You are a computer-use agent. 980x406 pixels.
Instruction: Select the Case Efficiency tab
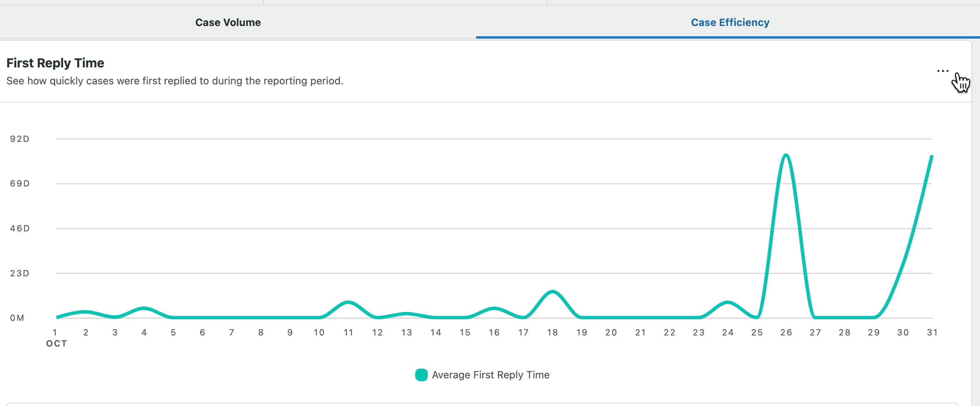[729, 22]
